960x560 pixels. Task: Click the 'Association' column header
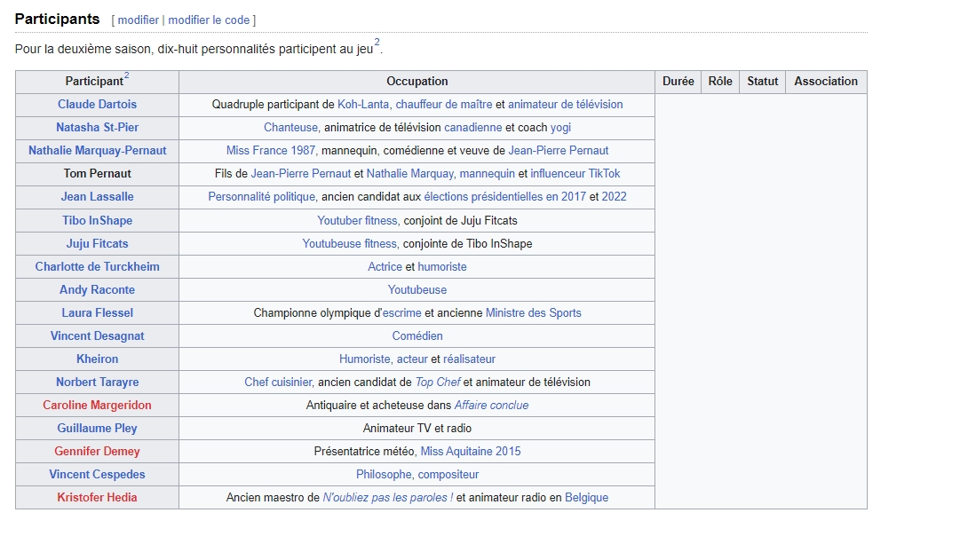point(826,82)
